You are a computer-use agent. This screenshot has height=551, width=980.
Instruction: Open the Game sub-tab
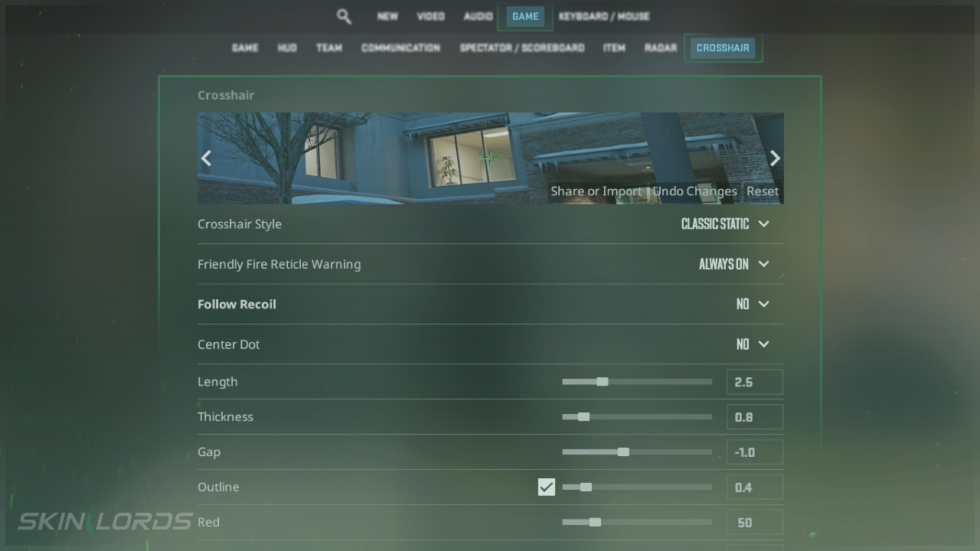pos(245,47)
